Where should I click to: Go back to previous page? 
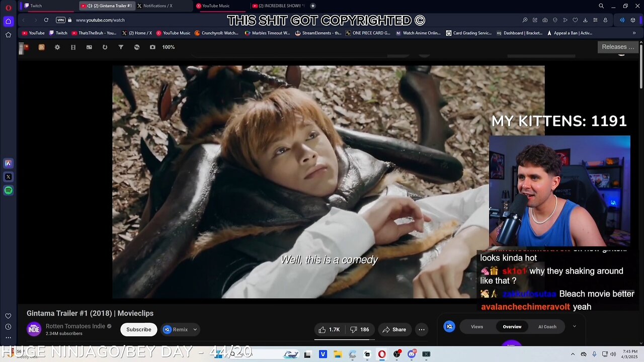[x=23, y=20]
